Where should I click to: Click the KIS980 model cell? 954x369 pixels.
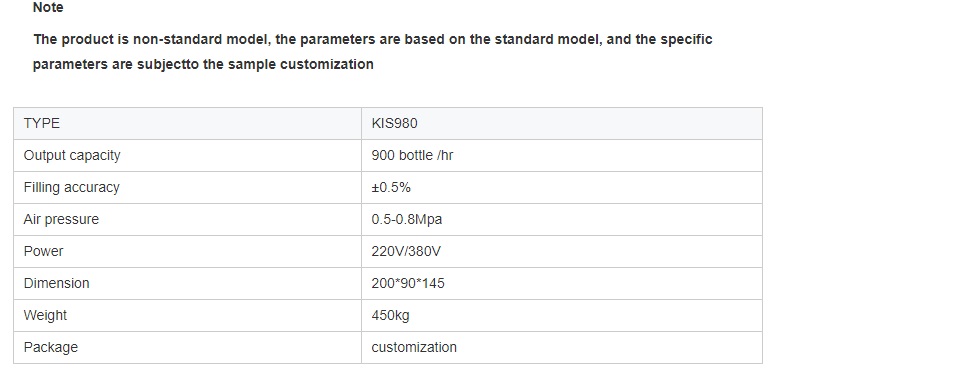pos(562,124)
